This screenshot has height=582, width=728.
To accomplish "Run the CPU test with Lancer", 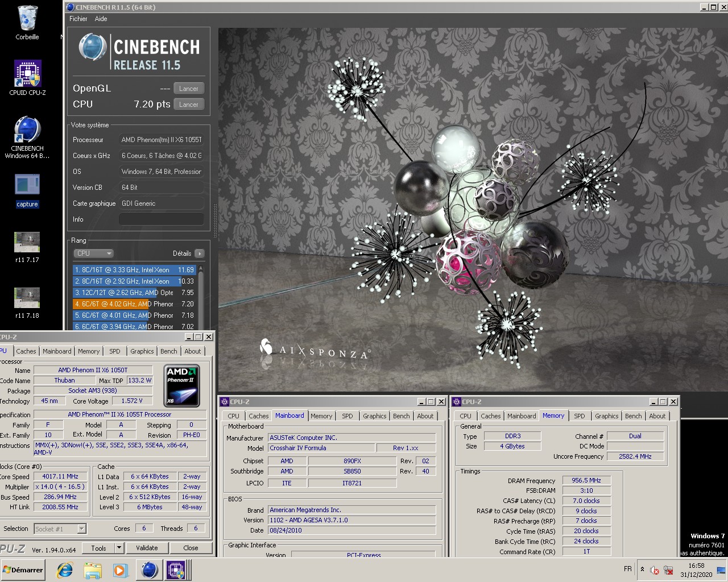I will tap(189, 105).
